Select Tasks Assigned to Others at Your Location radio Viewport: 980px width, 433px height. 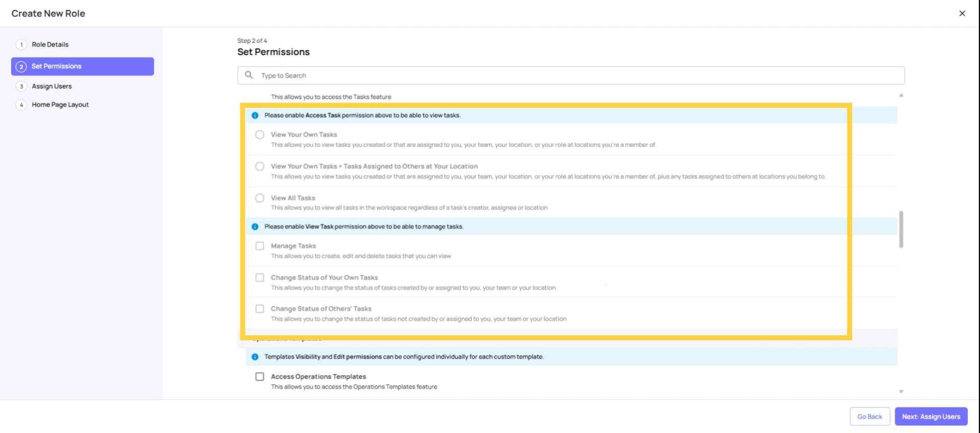click(260, 166)
